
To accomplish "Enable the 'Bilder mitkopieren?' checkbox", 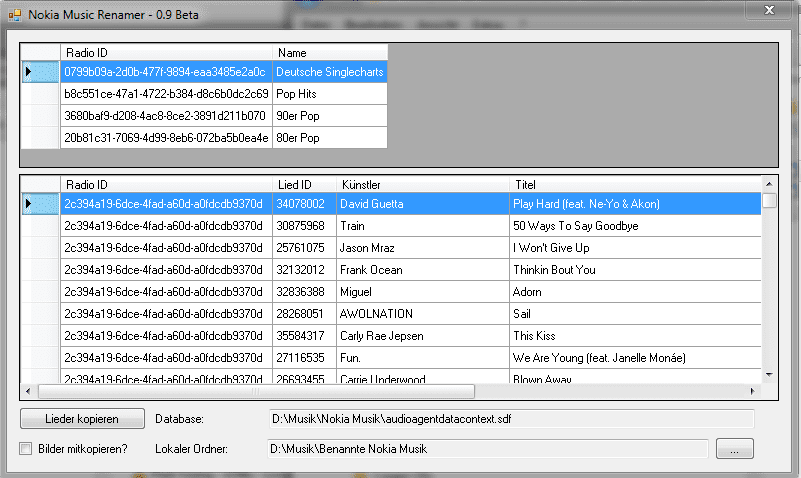I will 26,449.
